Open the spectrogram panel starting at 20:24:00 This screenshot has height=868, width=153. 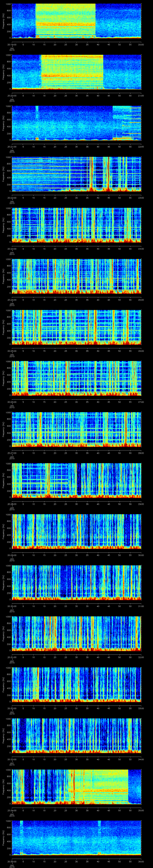point(77,276)
